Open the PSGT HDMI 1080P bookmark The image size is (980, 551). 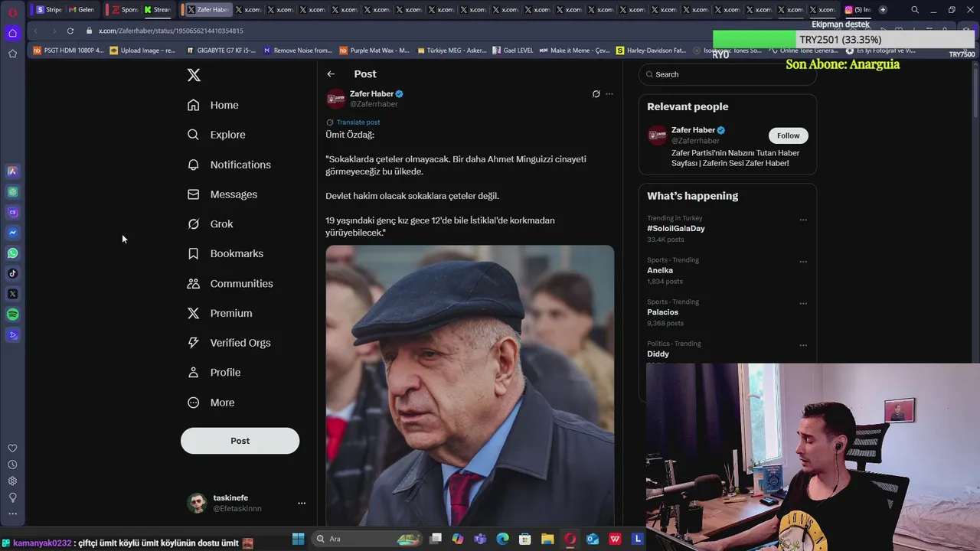pyautogui.click(x=68, y=51)
